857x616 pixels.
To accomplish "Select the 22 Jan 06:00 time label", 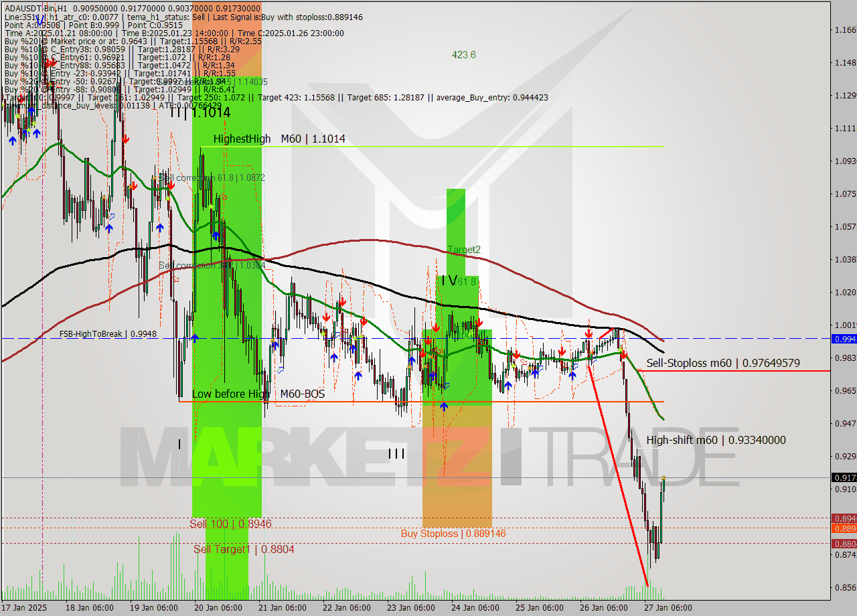I will 346,608.
